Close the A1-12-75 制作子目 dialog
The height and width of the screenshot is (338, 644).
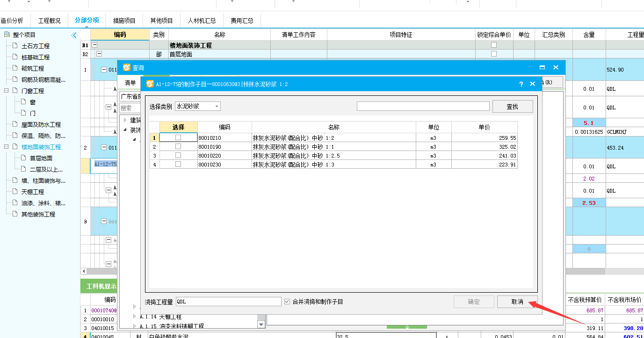pos(532,84)
